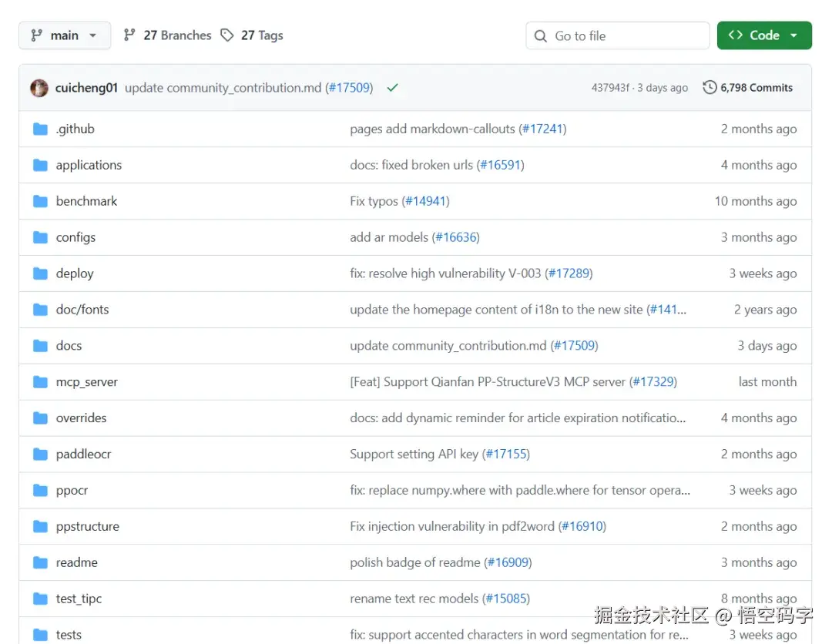Open pull request #16636 link

point(456,237)
